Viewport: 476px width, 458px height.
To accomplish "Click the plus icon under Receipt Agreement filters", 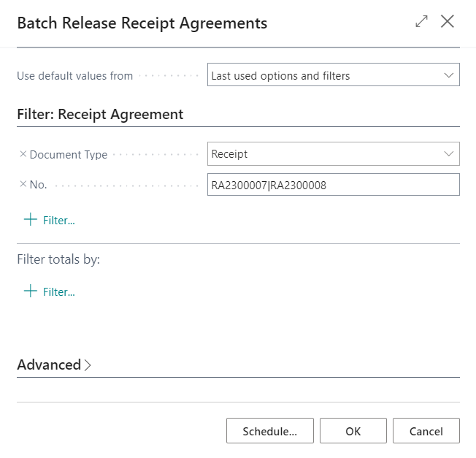I will coord(31,219).
